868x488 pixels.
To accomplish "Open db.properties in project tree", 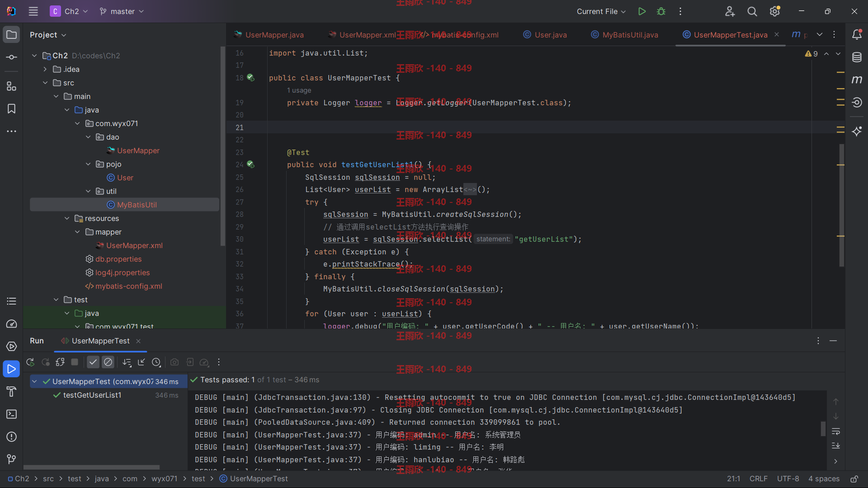I will (118, 259).
